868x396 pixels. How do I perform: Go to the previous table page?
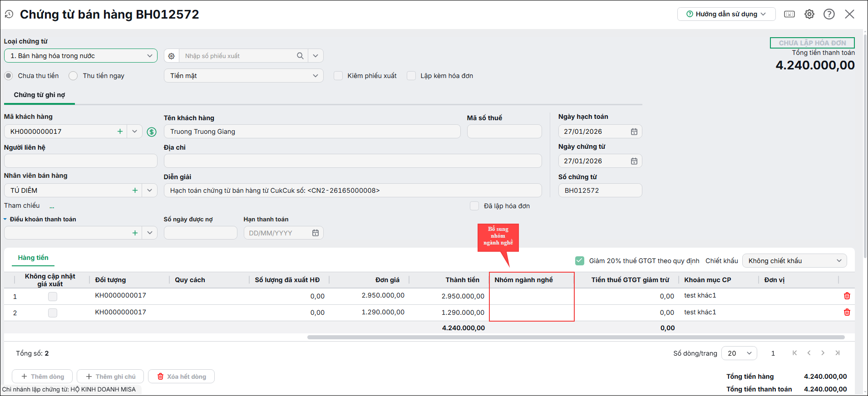coord(809,353)
